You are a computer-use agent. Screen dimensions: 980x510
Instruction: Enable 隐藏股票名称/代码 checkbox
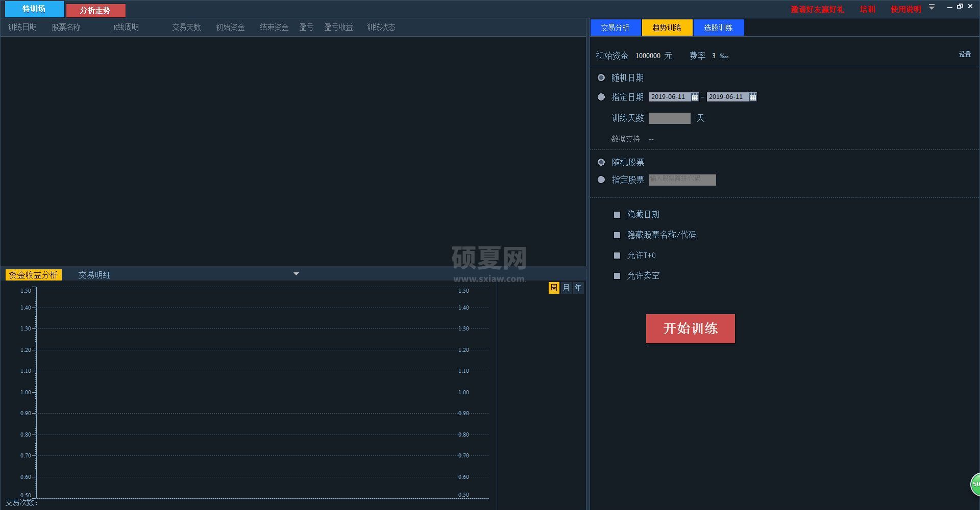[617, 235]
